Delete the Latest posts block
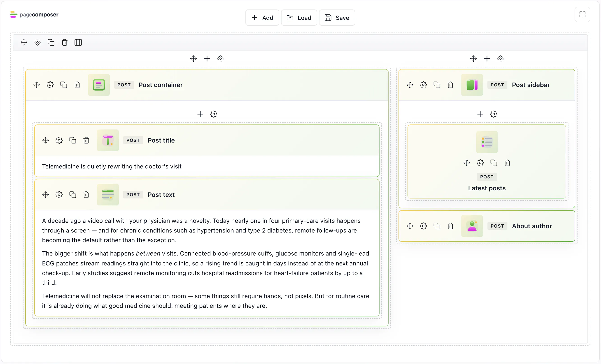 coord(507,163)
